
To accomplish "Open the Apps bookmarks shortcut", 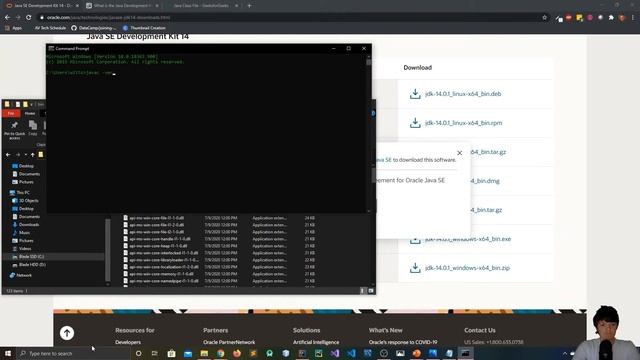I will pos(13,28).
